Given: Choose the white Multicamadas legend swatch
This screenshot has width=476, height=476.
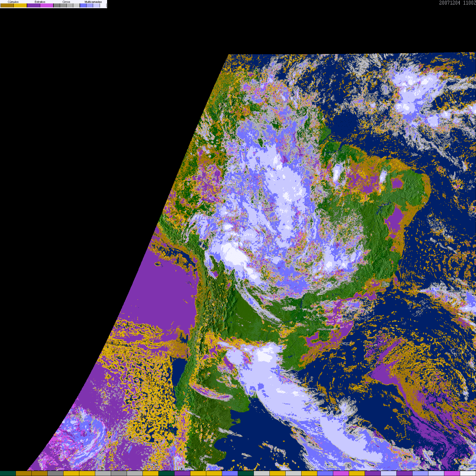Looking at the screenshot, I should click(103, 5).
